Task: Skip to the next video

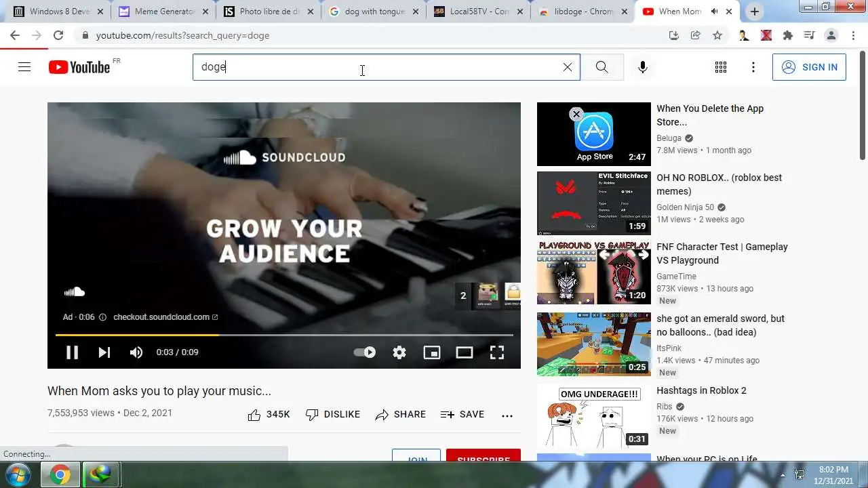Action: [x=104, y=352]
